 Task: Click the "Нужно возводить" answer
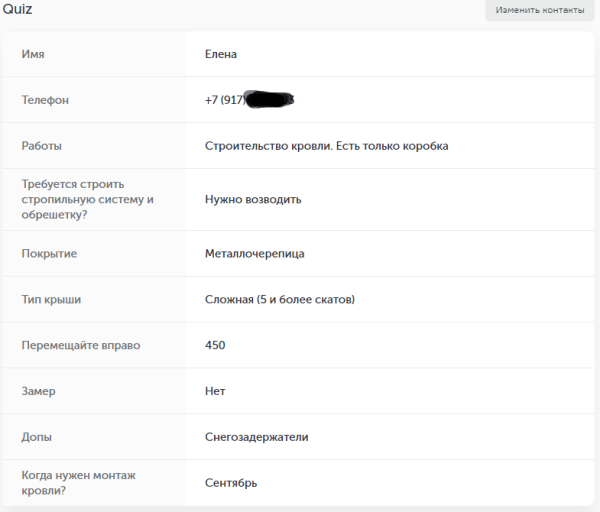click(x=253, y=199)
